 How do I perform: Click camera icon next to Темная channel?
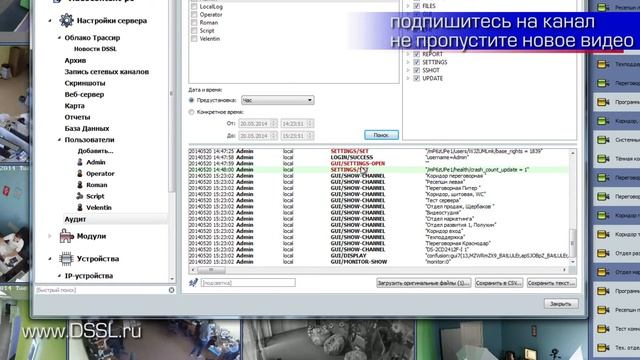tap(603, 159)
